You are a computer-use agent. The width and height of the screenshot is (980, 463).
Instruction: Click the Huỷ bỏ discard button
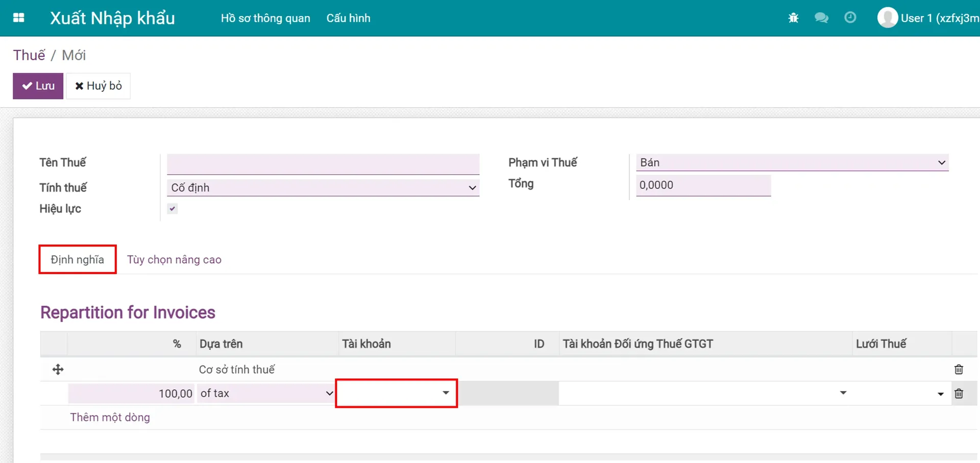click(99, 86)
